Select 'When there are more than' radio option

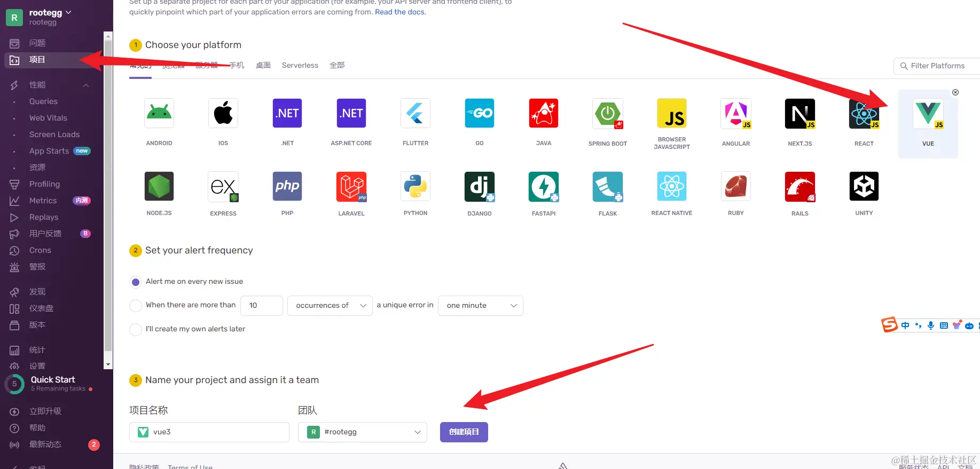(x=136, y=305)
